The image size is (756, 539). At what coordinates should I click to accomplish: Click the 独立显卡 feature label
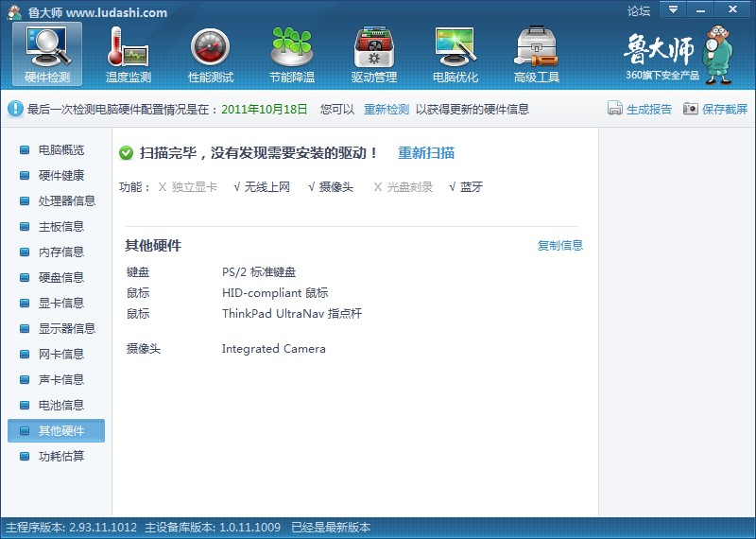(x=195, y=186)
